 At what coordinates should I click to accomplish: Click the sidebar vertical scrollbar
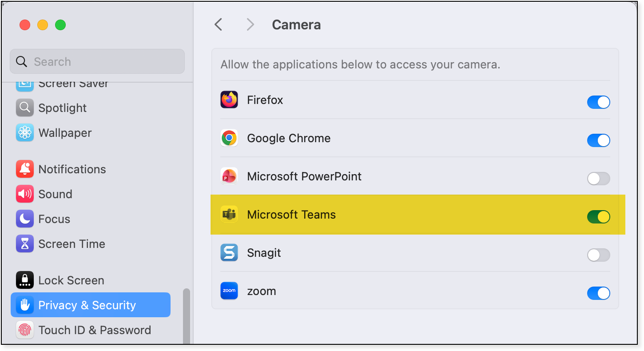tap(187, 315)
